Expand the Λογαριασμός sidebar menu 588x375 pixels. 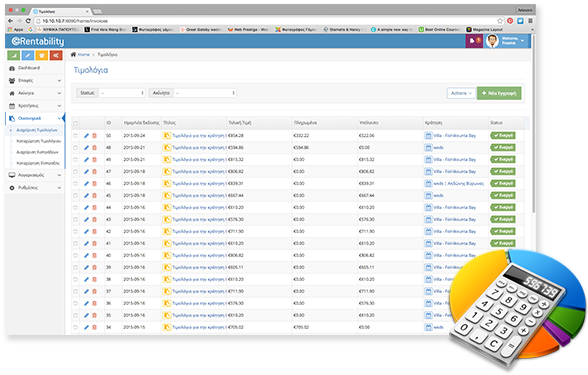tap(35, 175)
